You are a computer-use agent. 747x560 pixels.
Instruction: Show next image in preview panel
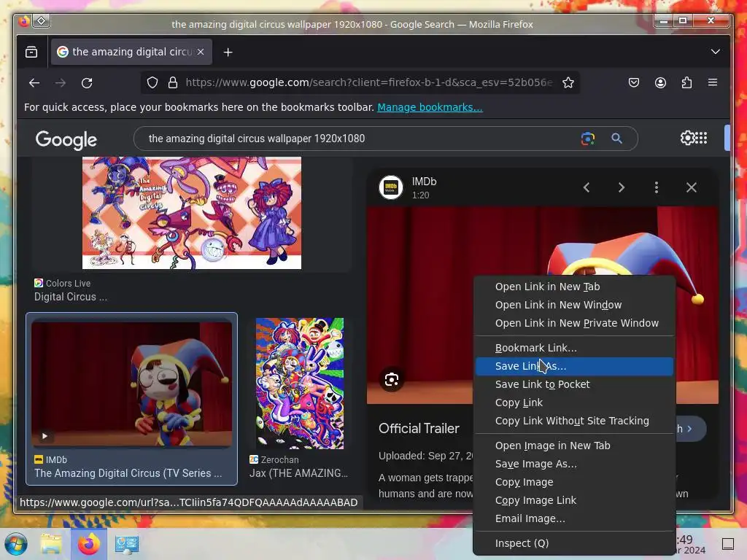pos(622,187)
